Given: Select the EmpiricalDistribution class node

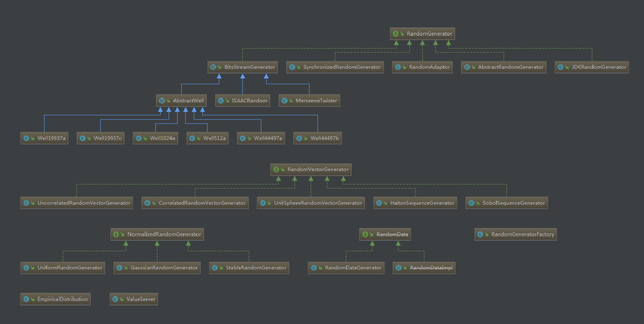Looking at the screenshot, I should click(x=55, y=299).
